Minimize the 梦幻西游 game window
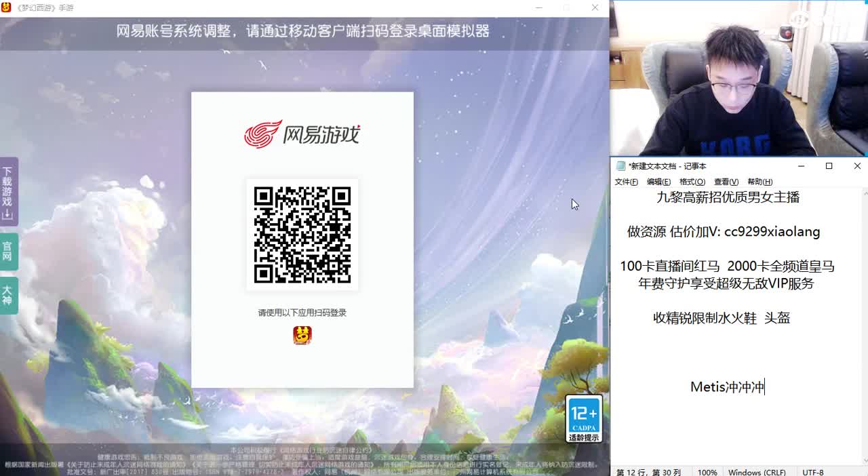868x476 pixels. tap(540, 7)
